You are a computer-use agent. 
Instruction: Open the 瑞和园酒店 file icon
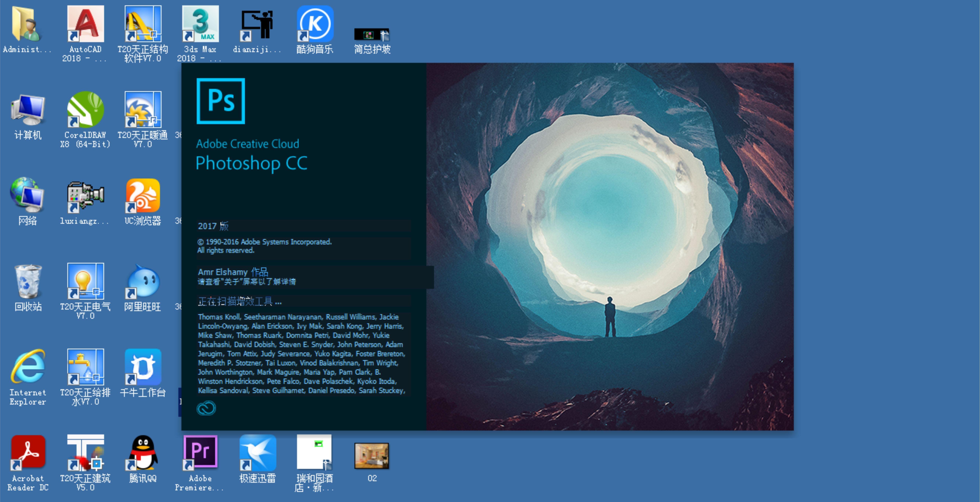point(314,452)
